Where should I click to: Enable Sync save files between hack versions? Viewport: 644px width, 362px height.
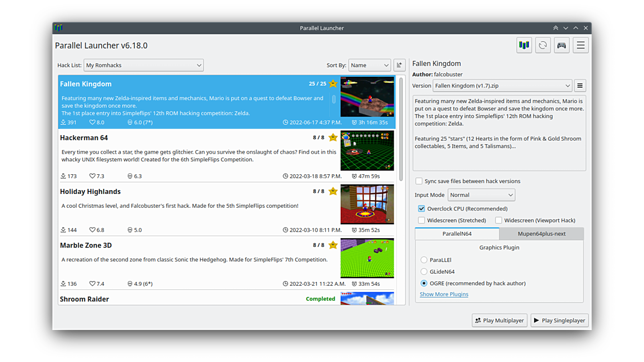(419, 181)
